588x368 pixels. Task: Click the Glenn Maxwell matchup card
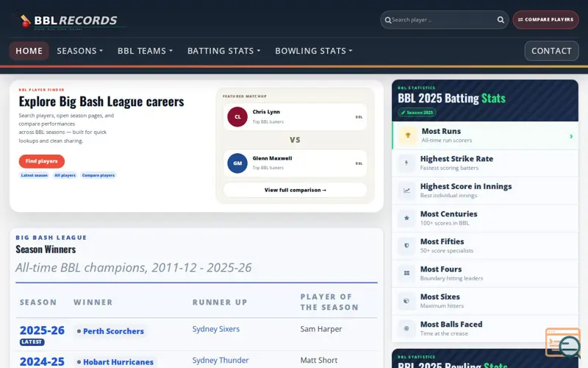point(295,163)
